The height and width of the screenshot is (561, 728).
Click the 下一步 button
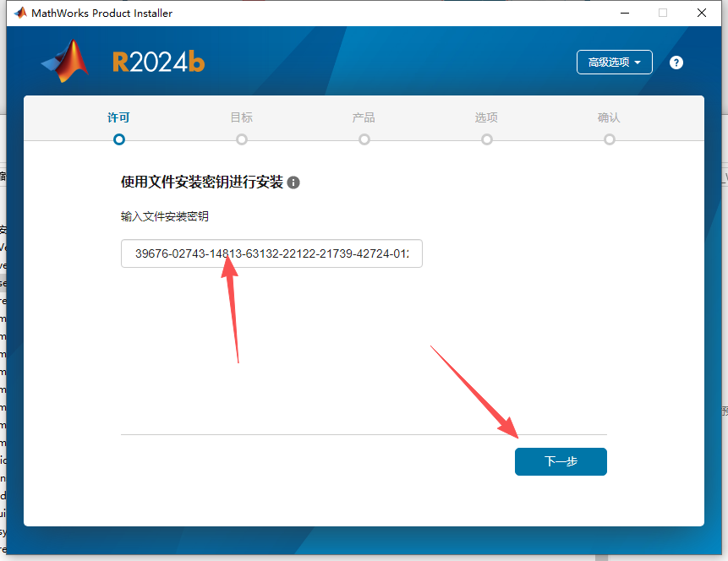coord(560,461)
